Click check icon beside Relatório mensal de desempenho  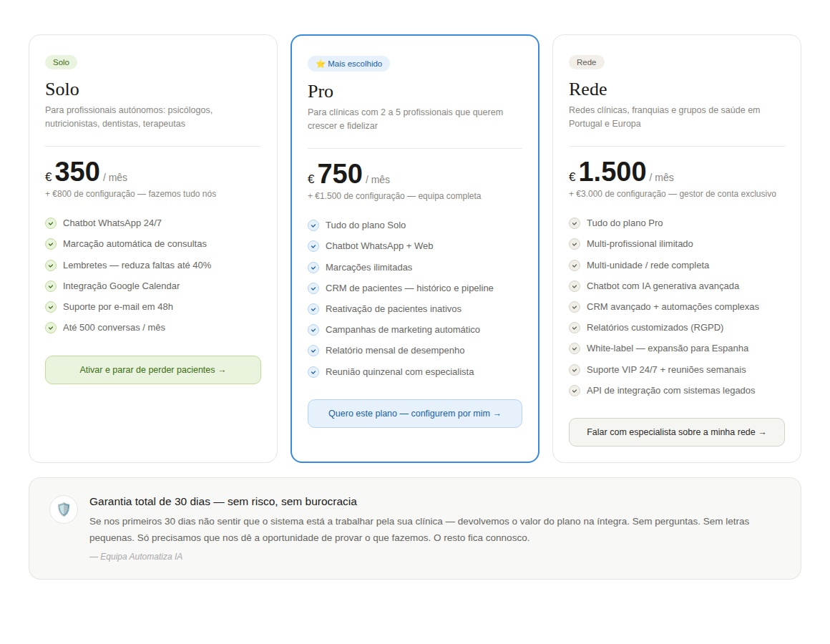[x=313, y=351]
